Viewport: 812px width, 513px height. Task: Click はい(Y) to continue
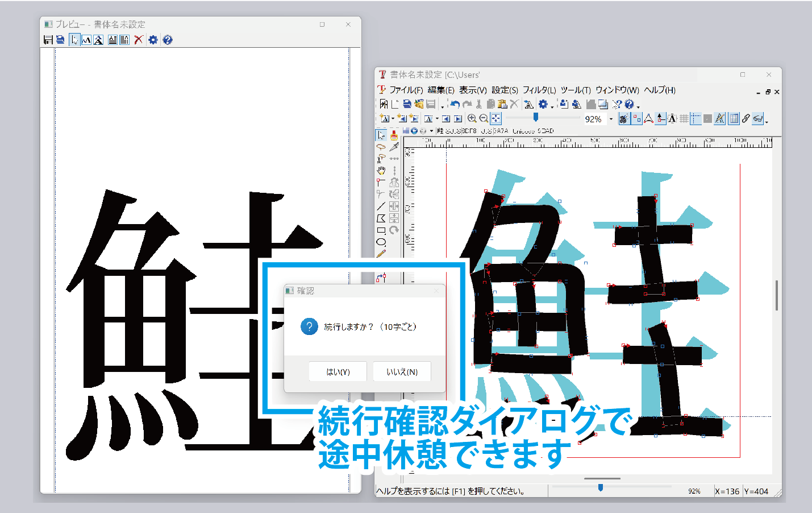pyautogui.click(x=338, y=372)
